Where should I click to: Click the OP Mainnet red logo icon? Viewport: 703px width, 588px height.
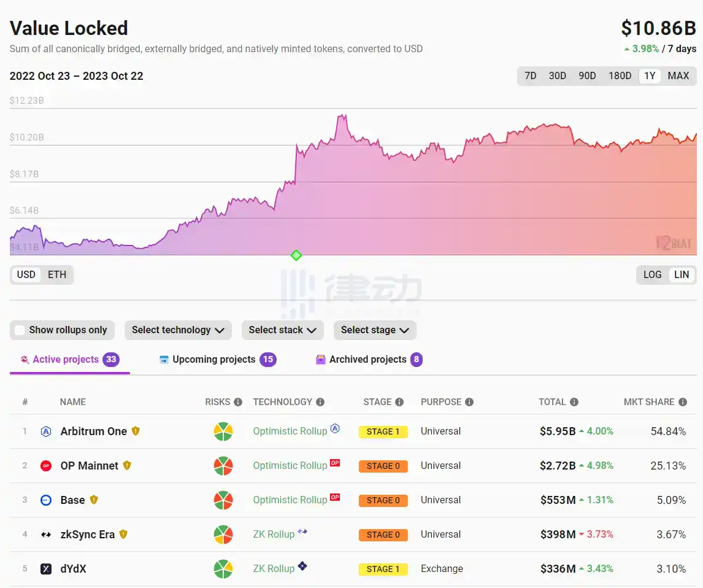click(45, 466)
